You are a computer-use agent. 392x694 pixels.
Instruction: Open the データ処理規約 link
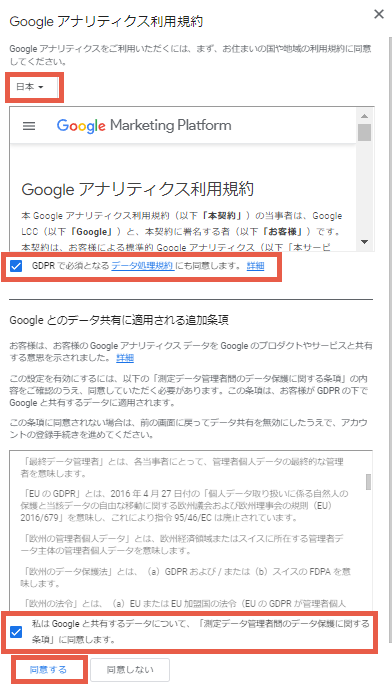point(142,266)
